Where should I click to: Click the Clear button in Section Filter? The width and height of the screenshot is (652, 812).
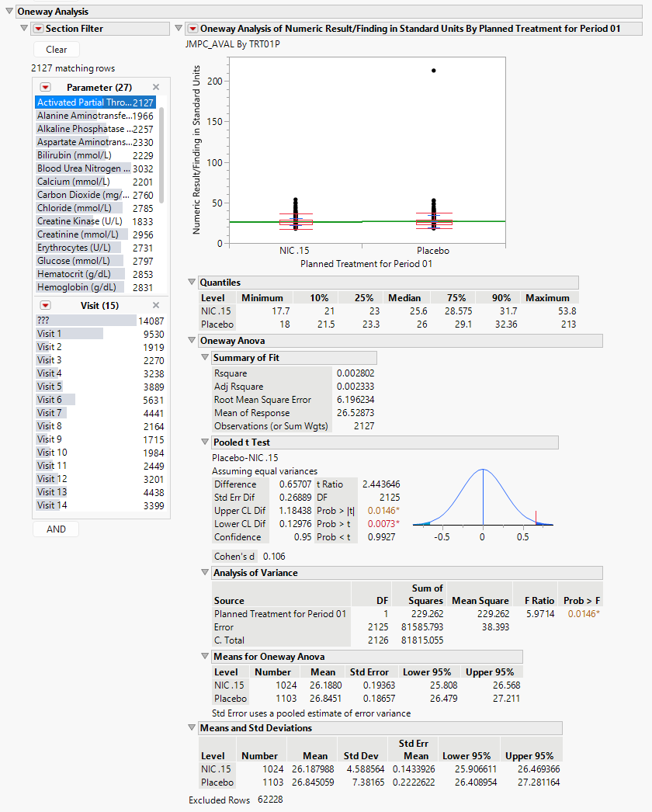[x=57, y=50]
